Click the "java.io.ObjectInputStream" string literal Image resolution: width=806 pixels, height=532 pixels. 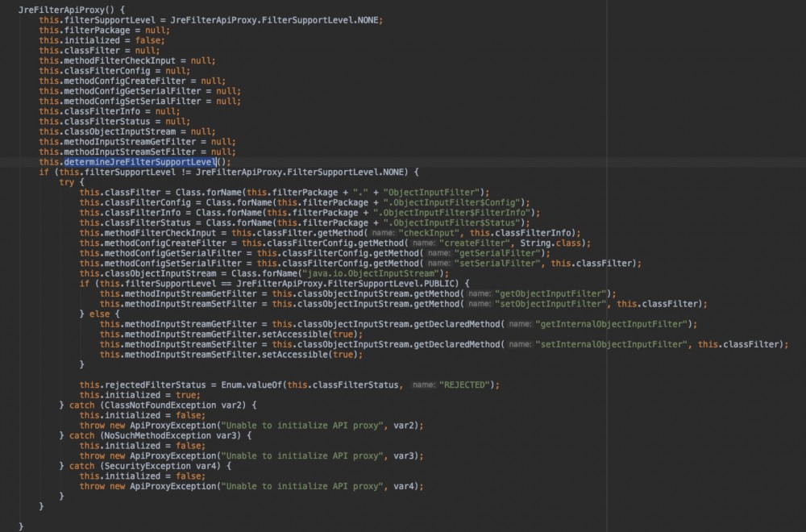pyautogui.click(x=370, y=273)
